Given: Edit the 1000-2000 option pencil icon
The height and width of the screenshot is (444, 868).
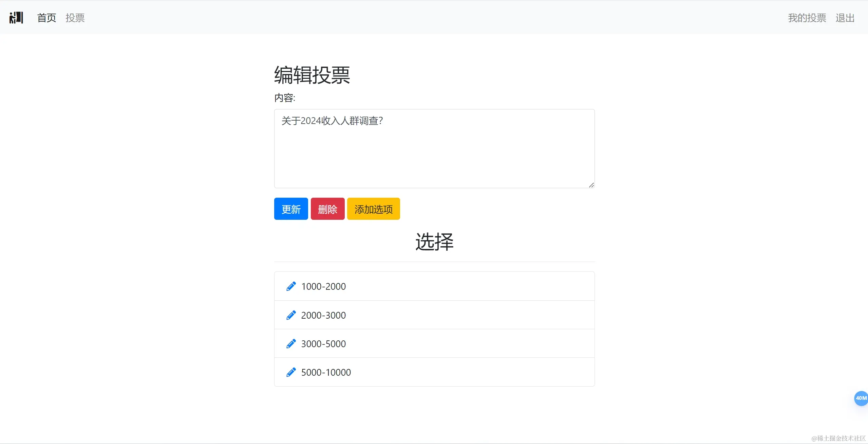Looking at the screenshot, I should tap(291, 286).
